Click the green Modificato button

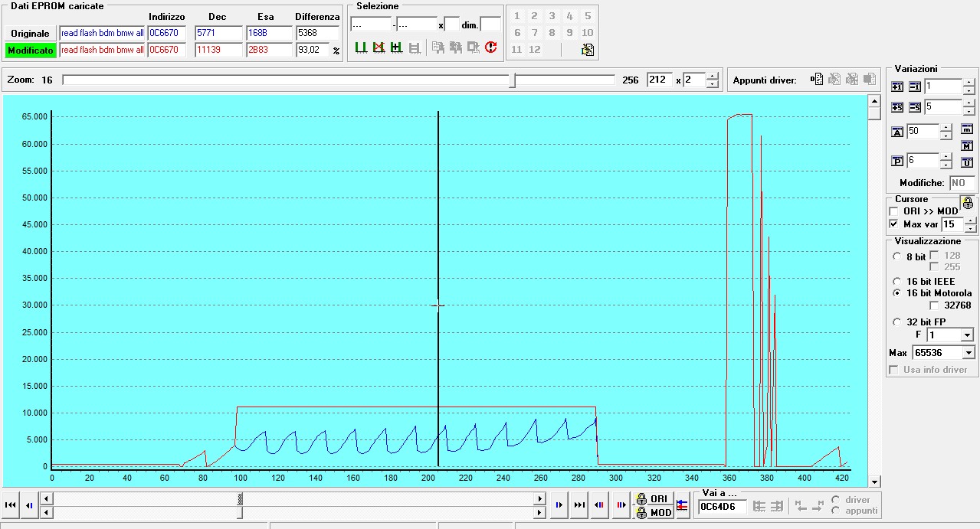pos(31,50)
